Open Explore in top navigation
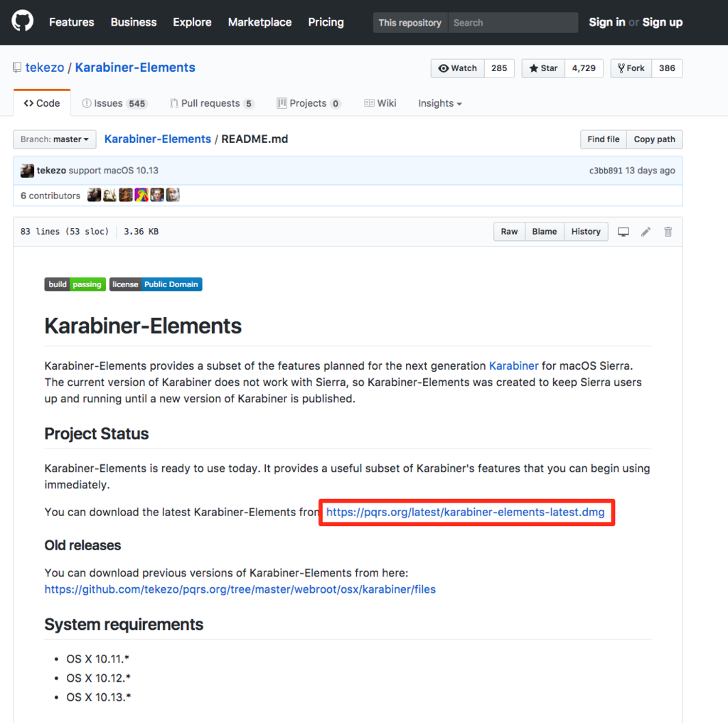 coord(192,22)
